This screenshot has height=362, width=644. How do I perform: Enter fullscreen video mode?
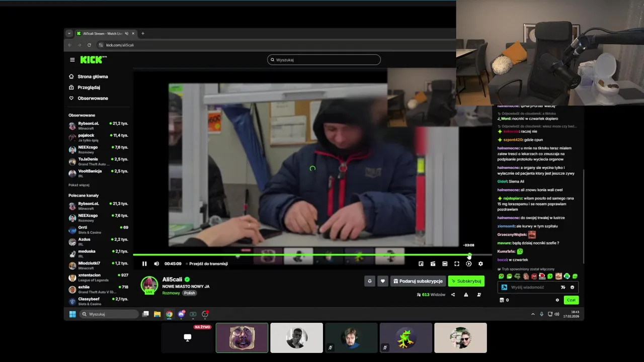point(457,263)
